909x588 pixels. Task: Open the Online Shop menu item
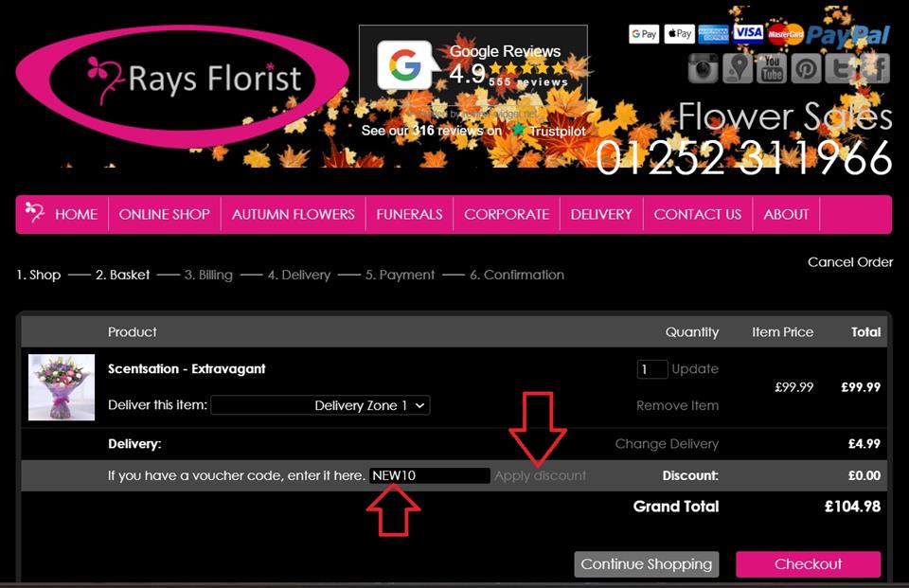[164, 214]
